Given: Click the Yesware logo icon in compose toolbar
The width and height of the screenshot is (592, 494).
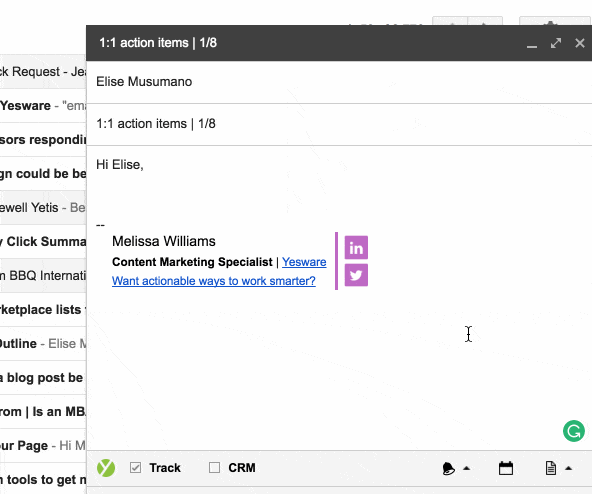Looking at the screenshot, I should tap(106, 468).
